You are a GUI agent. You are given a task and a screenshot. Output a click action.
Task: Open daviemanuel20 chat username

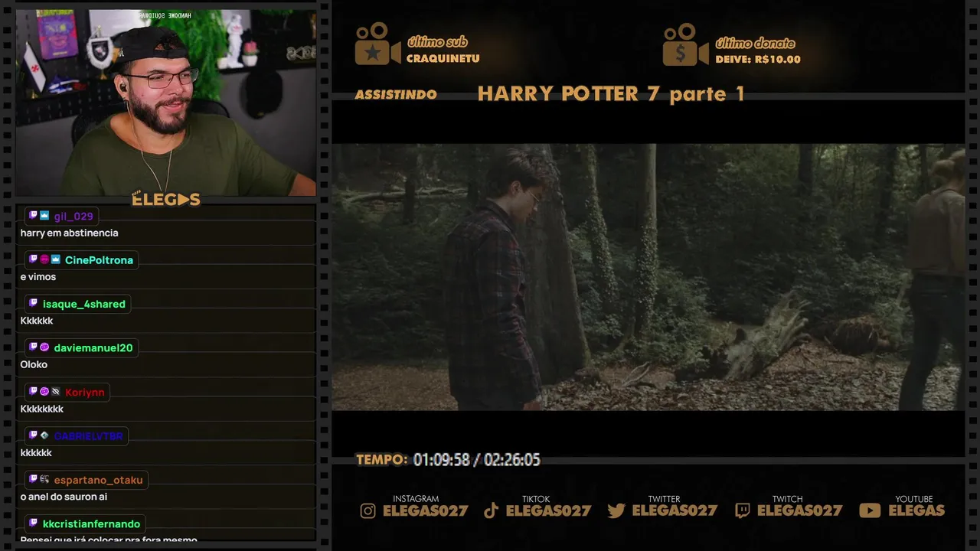[x=93, y=348]
